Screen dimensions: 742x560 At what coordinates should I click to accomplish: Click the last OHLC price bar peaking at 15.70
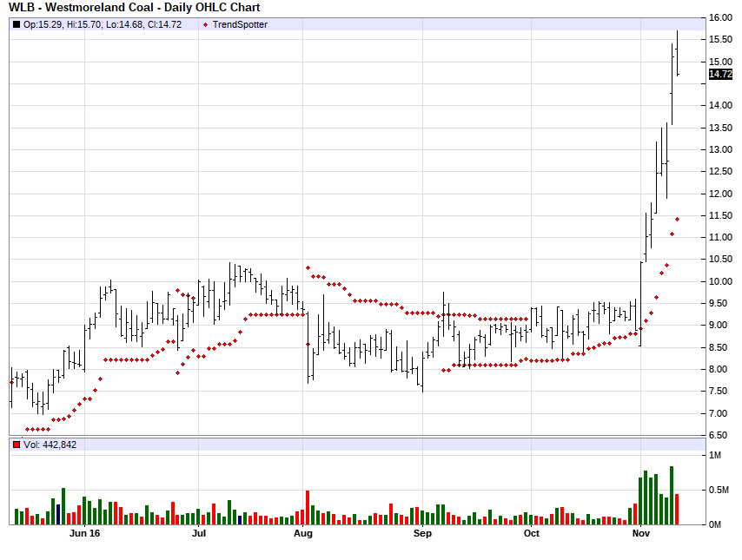point(677,53)
